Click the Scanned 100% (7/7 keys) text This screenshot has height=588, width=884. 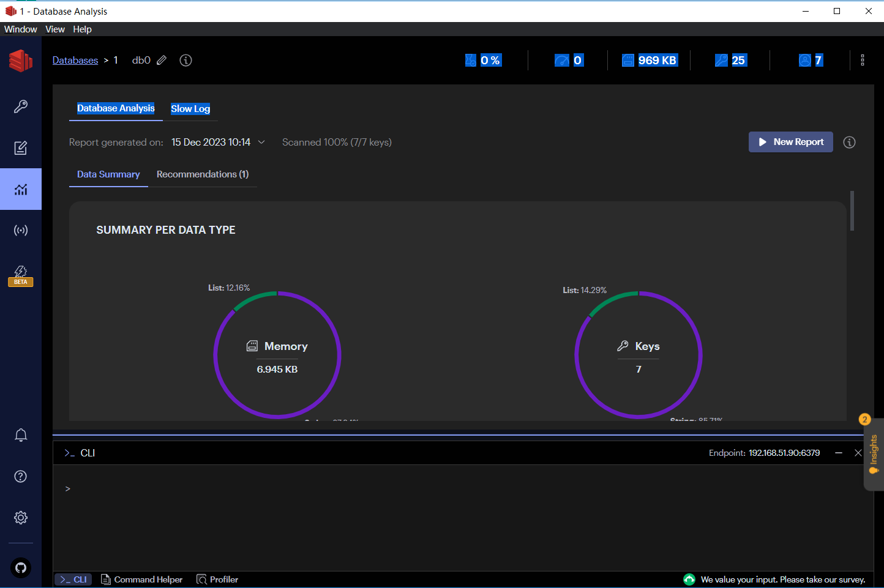[337, 142]
